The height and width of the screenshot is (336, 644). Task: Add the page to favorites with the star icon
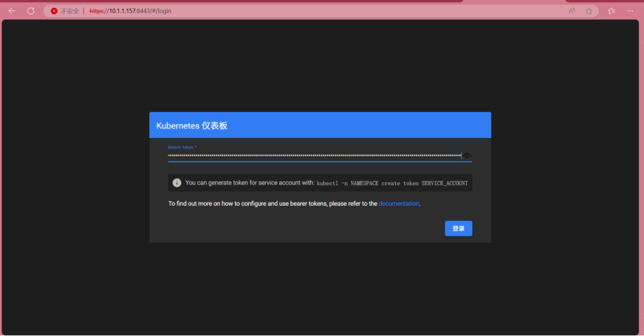(x=589, y=11)
